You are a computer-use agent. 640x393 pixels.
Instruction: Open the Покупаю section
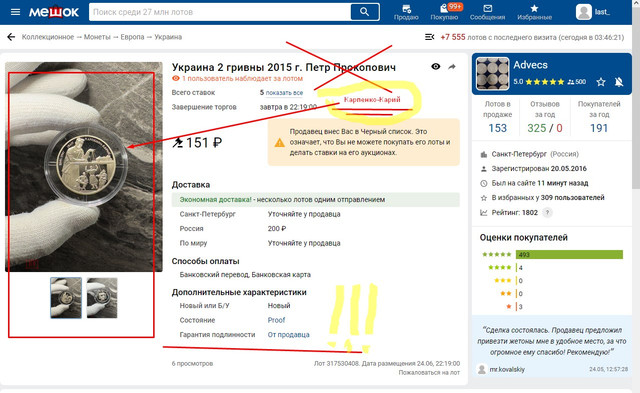(444, 12)
